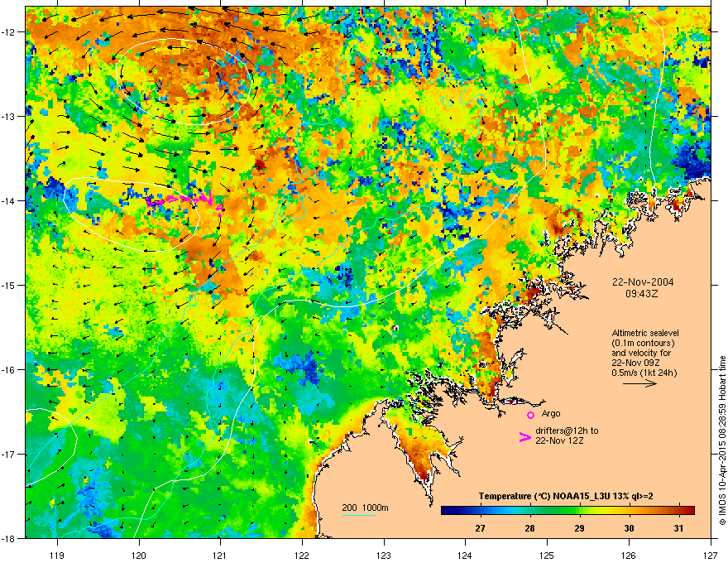Click the date label 22-Nov-2004
728x563 pixels.
point(643,282)
